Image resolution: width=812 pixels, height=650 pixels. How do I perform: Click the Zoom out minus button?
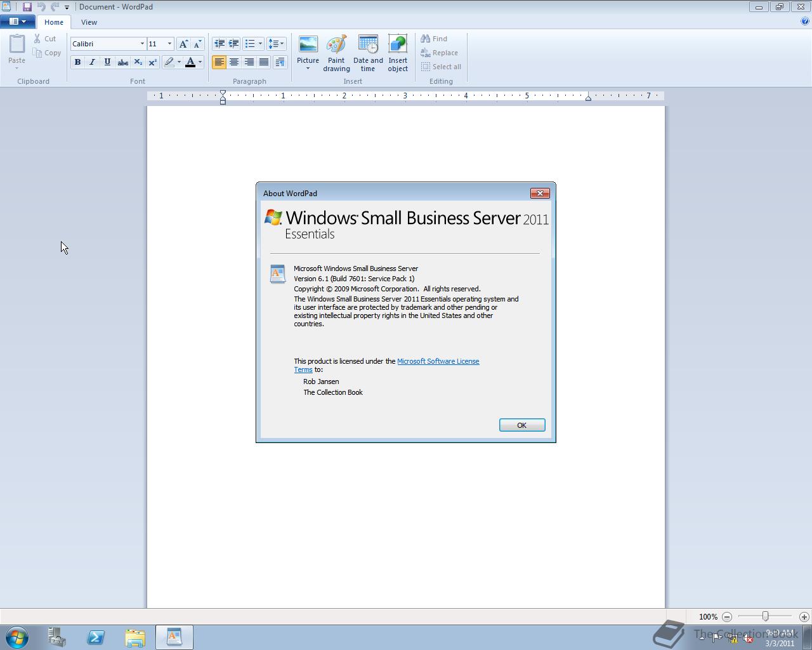click(x=727, y=616)
